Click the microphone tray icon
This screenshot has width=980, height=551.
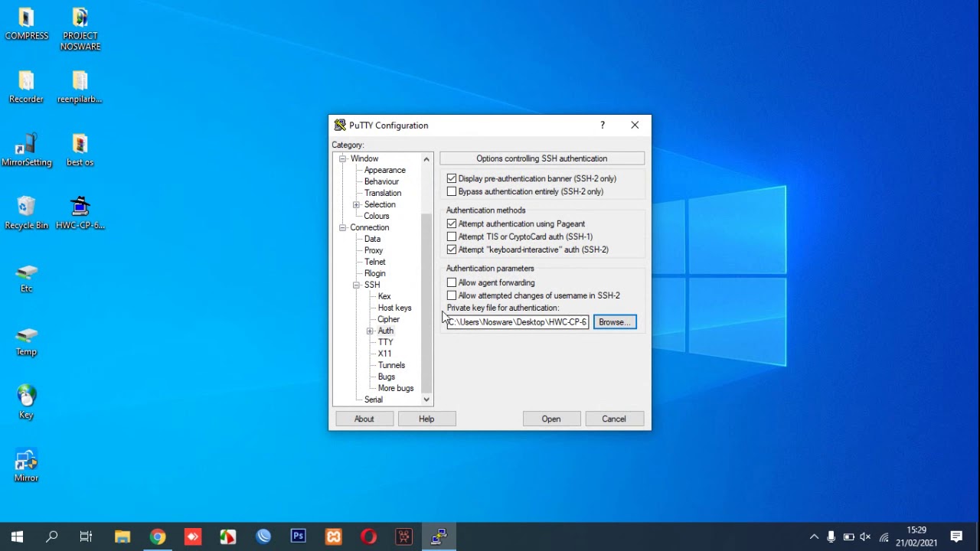(831, 536)
